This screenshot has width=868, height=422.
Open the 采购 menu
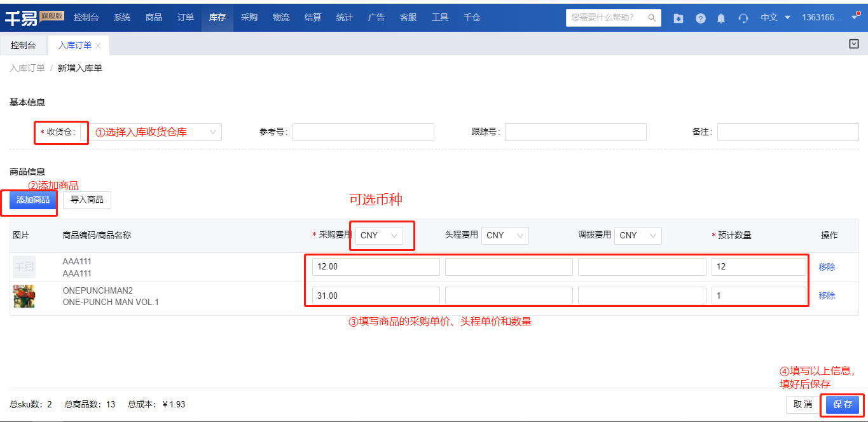pyautogui.click(x=249, y=18)
